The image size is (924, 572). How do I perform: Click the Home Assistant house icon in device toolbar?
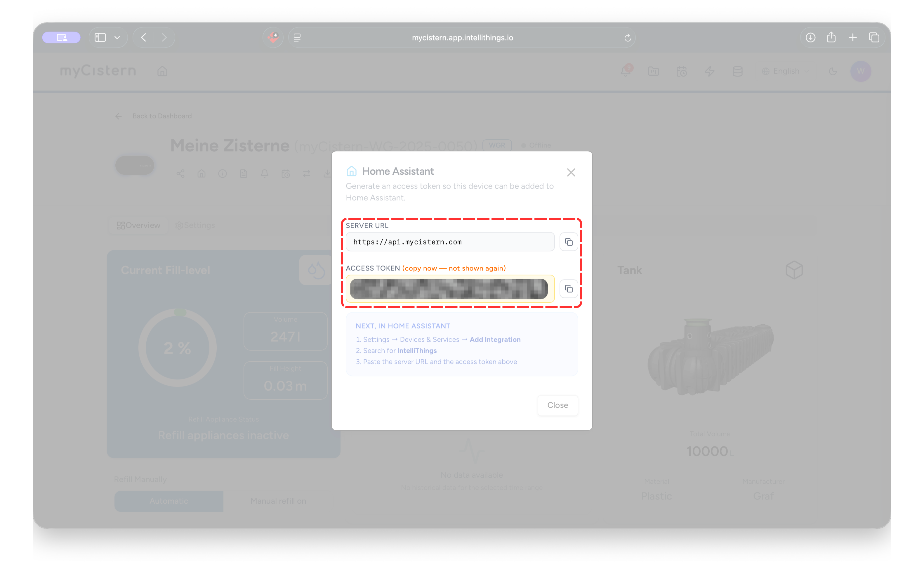click(202, 174)
